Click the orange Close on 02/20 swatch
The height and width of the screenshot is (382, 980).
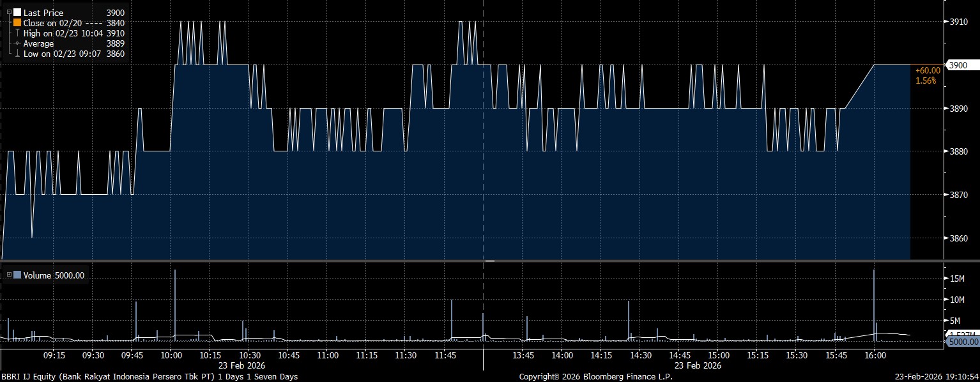click(17, 23)
